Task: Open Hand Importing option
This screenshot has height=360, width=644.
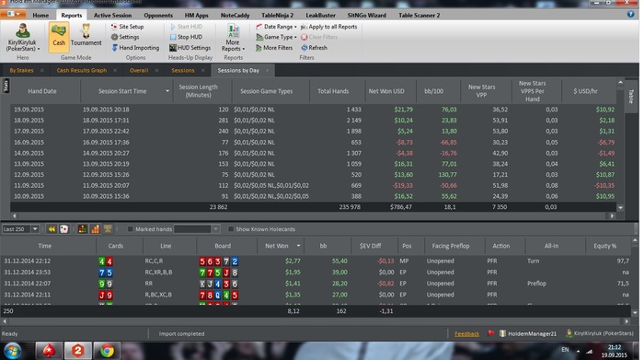Action: click(135, 48)
